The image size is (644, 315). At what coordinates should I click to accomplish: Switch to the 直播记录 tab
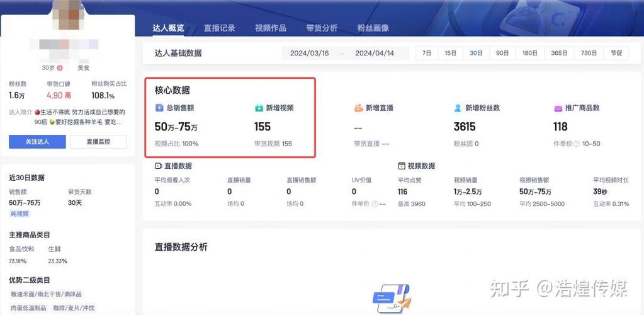click(x=219, y=28)
